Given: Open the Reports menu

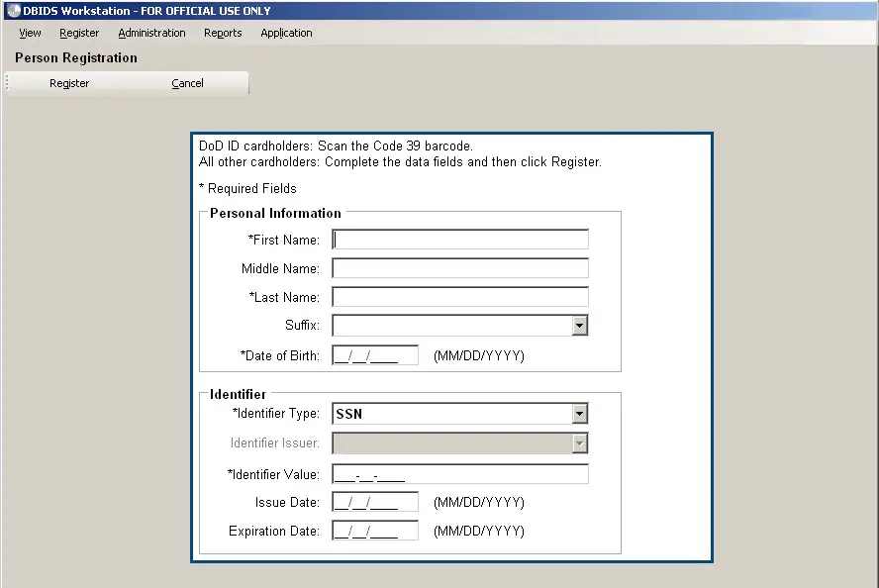Looking at the screenshot, I should (222, 33).
